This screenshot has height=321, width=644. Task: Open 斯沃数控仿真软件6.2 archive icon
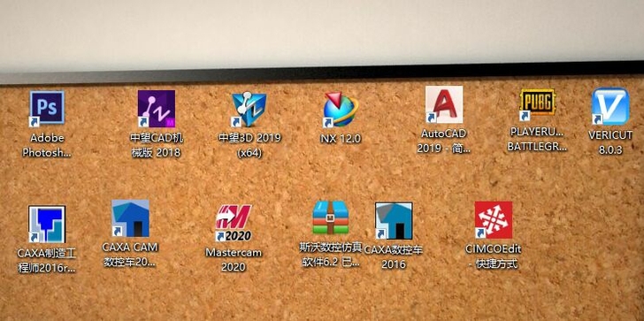tap(331, 218)
